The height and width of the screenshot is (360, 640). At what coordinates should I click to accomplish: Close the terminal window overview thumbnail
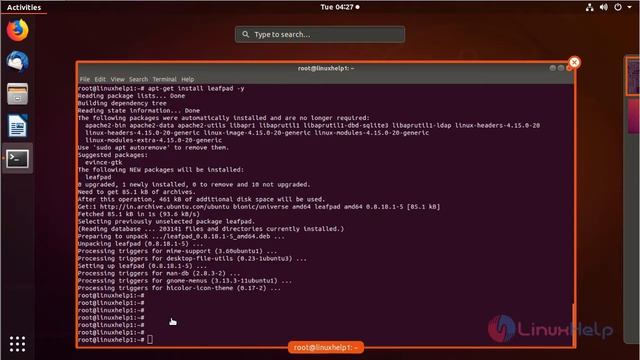click(x=574, y=62)
